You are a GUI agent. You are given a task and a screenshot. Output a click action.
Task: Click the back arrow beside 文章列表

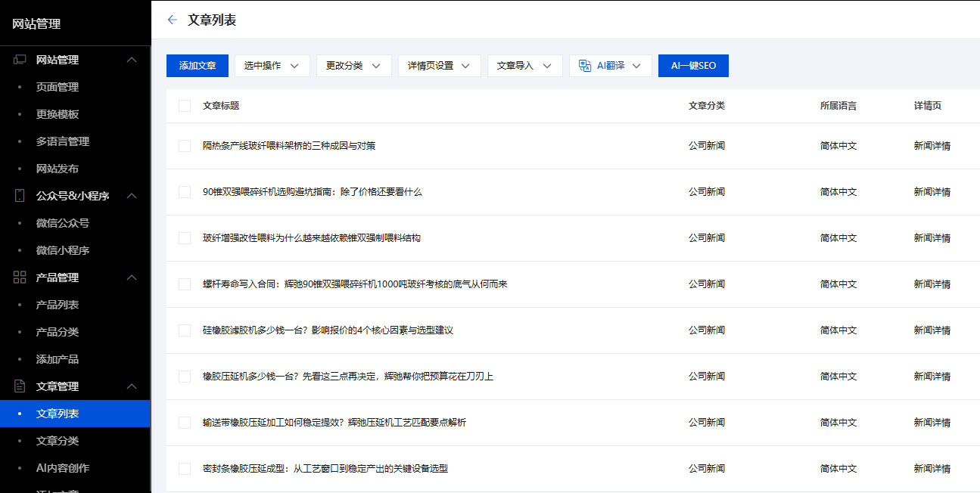pos(173,20)
